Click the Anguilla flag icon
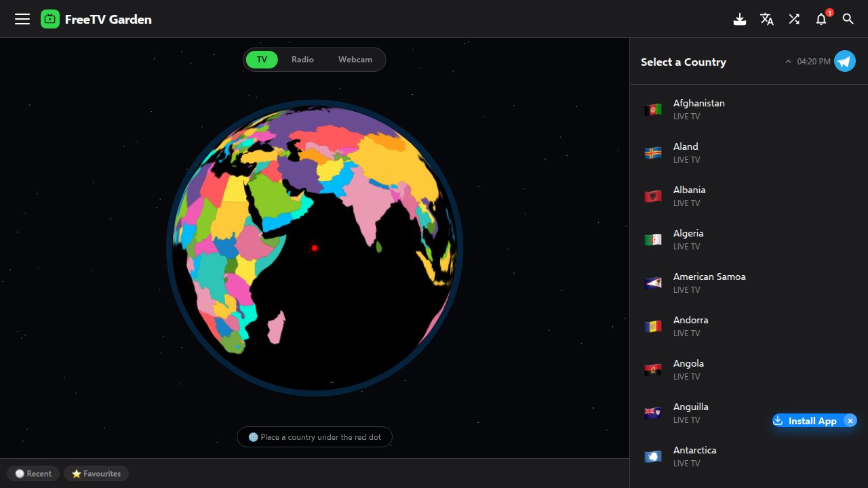The image size is (868, 488). click(x=653, y=413)
